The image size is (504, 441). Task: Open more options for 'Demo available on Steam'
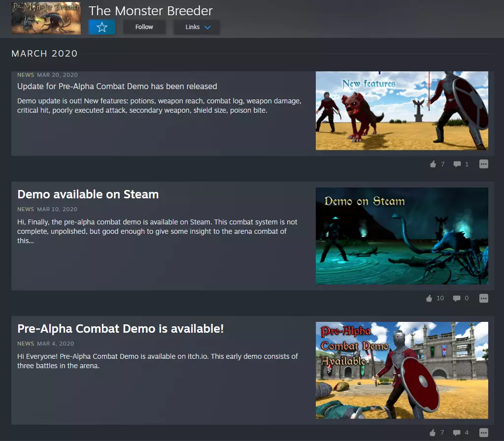click(x=483, y=298)
